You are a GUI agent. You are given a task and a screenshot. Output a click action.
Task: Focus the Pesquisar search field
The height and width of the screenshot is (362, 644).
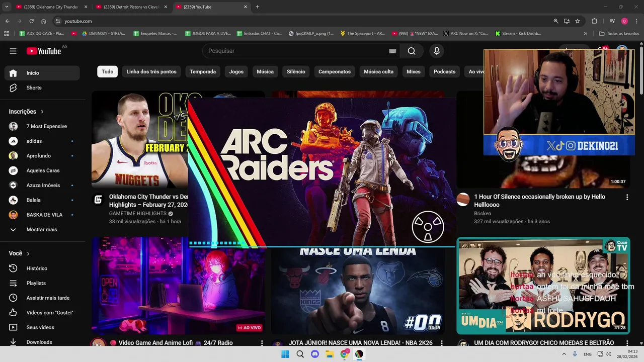tap(297, 51)
